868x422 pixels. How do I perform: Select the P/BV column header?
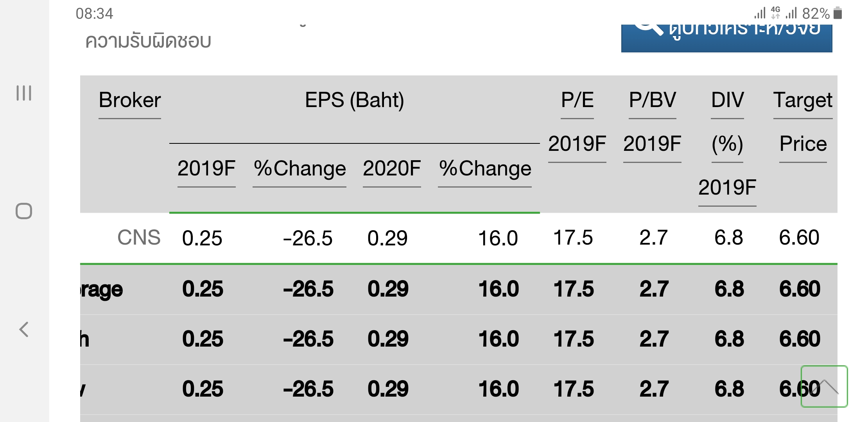652,100
